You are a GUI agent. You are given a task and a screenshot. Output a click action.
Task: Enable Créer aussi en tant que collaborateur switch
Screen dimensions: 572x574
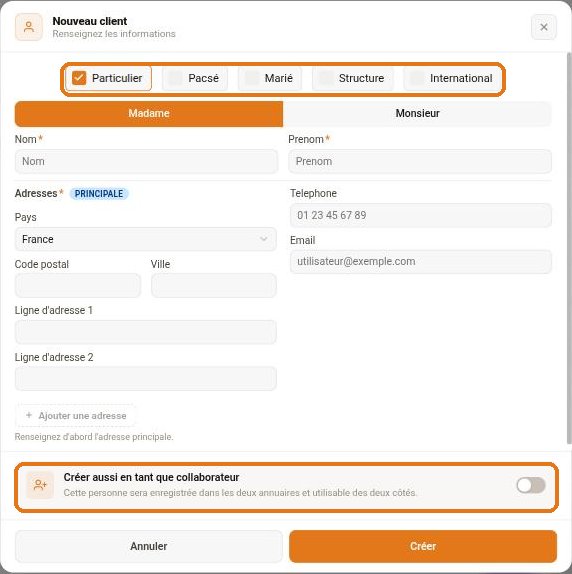click(531, 485)
